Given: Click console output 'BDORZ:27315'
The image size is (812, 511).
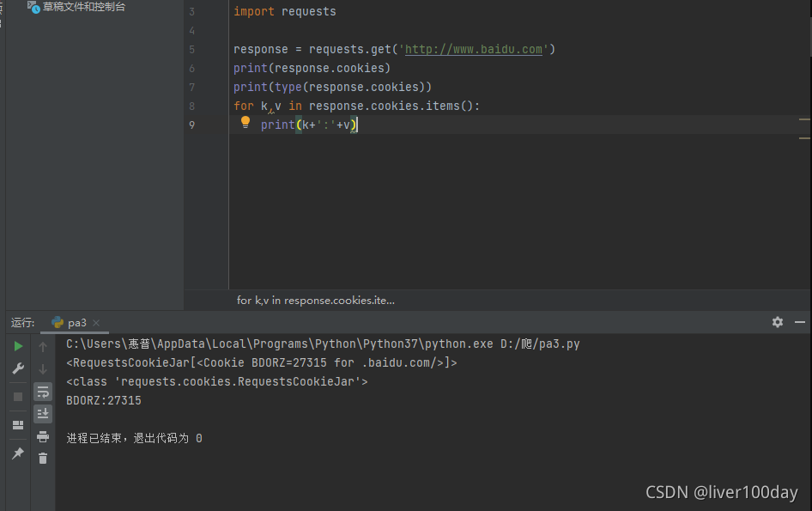Looking at the screenshot, I should (x=104, y=400).
